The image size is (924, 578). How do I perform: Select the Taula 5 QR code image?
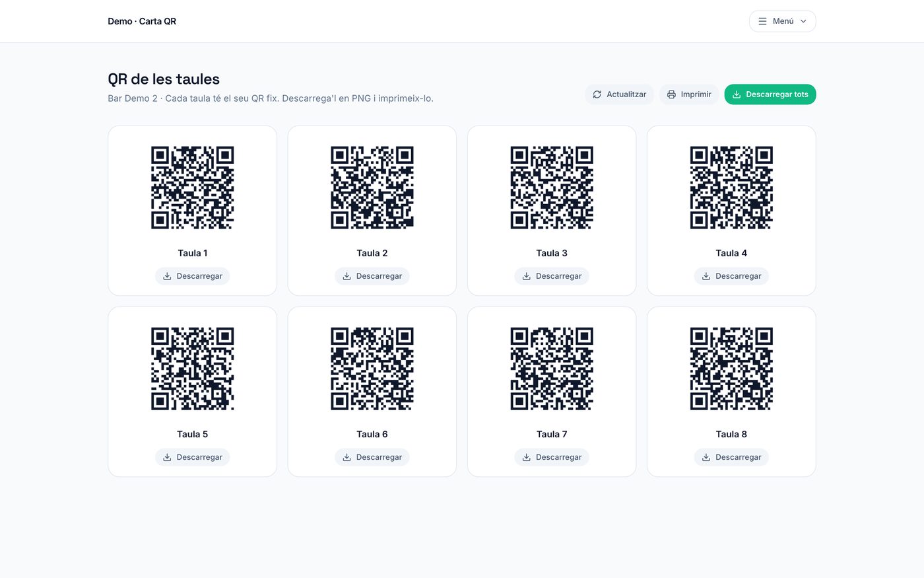point(193,369)
